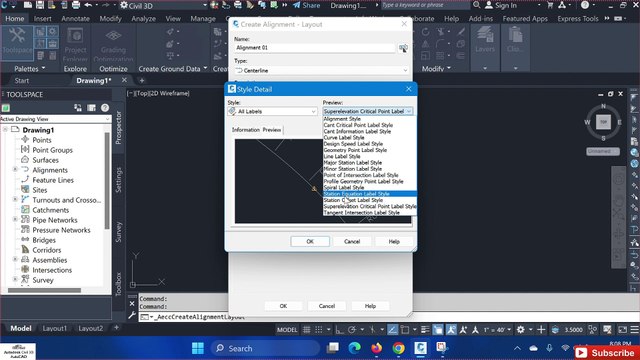Click Help in the Style Detail dialog
640x360 pixels.
coord(394,241)
